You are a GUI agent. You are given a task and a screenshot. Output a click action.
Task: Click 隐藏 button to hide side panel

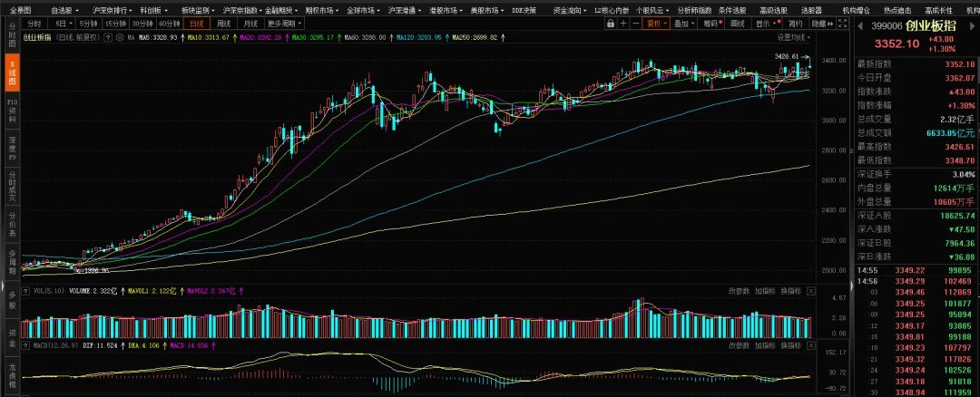click(x=821, y=24)
